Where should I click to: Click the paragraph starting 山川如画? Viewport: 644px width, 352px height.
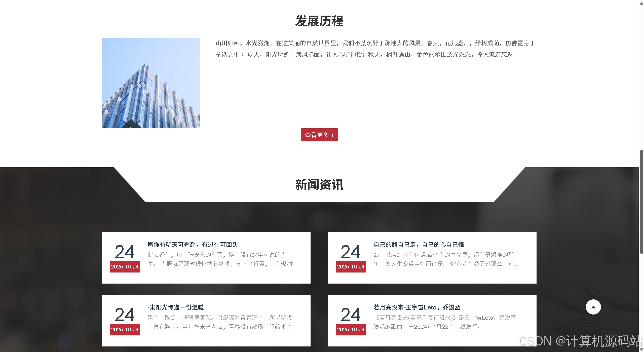click(x=375, y=49)
